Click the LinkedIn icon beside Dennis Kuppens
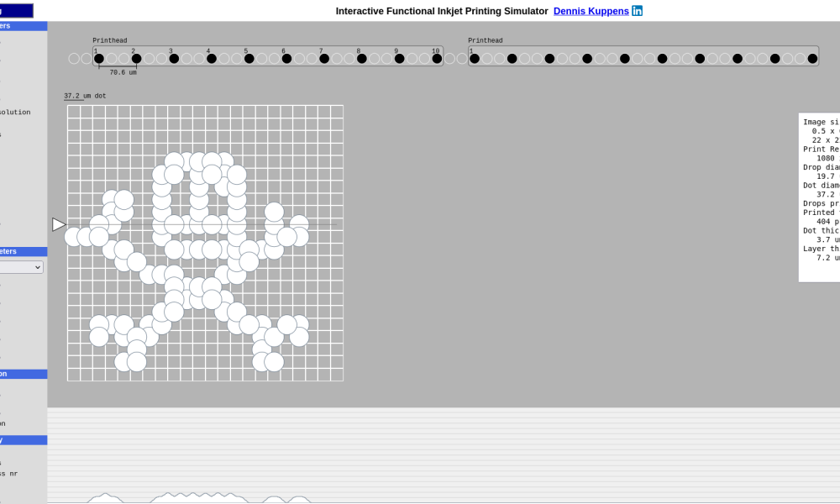Image resolution: width=840 pixels, height=504 pixels. click(637, 11)
